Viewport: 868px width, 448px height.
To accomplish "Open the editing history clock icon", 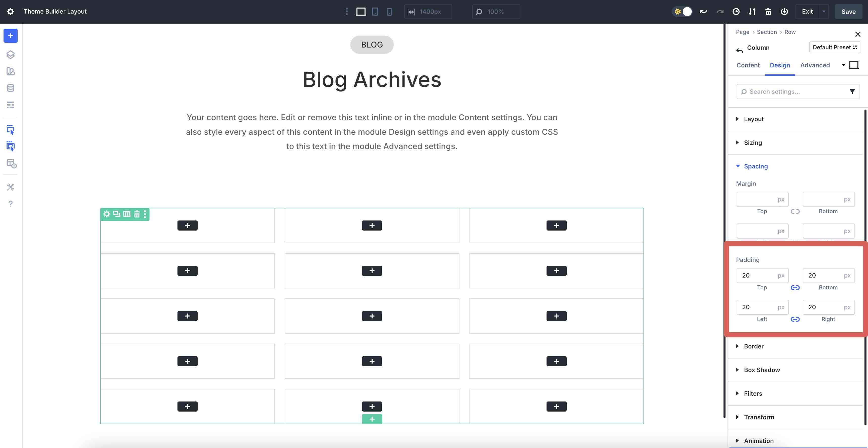I will (736, 12).
